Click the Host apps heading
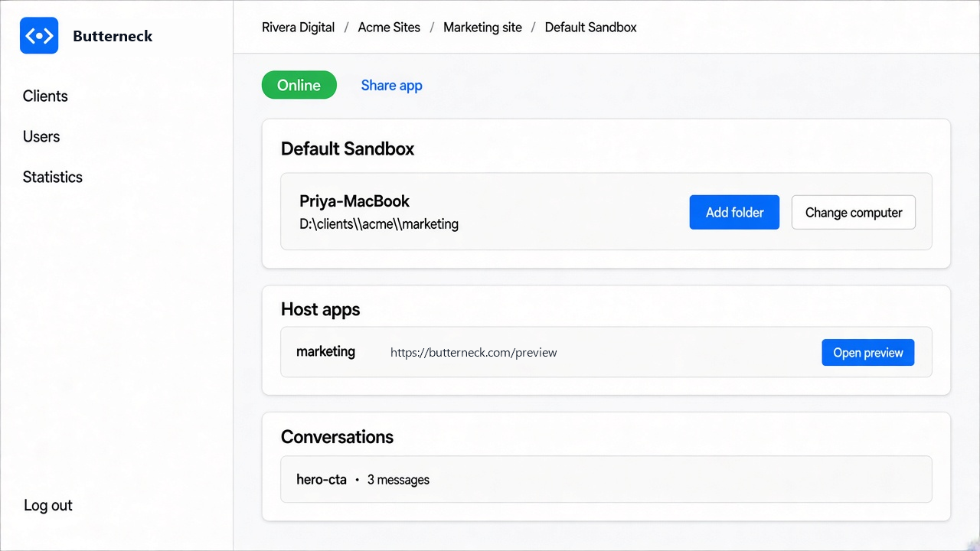 (320, 309)
